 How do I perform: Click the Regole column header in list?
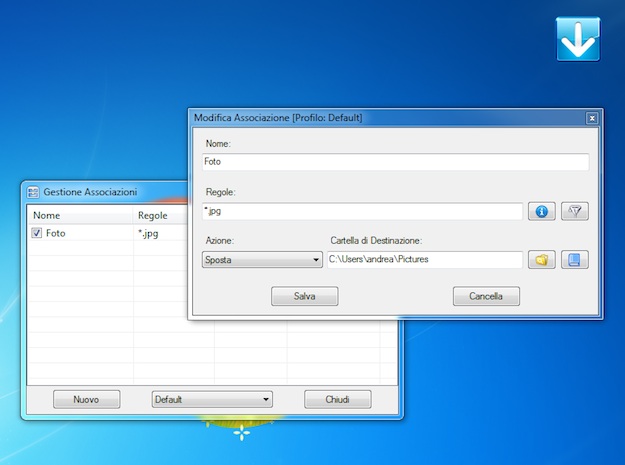(x=153, y=215)
